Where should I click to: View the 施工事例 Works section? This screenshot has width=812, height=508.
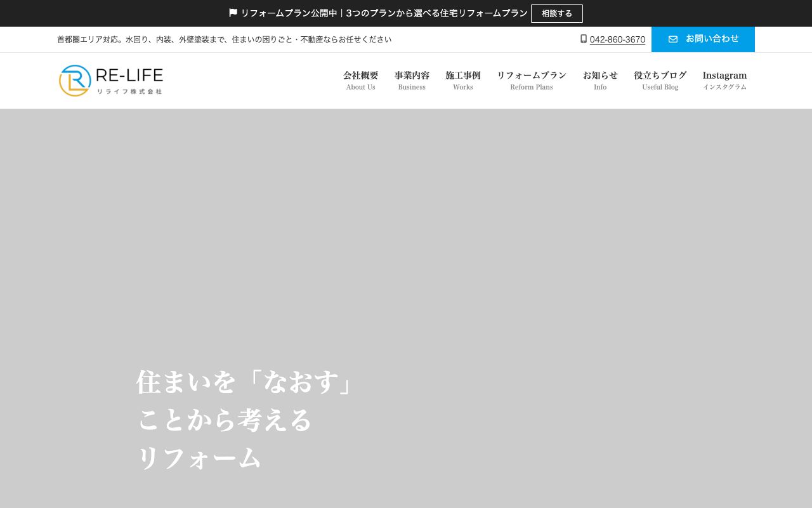(462, 80)
